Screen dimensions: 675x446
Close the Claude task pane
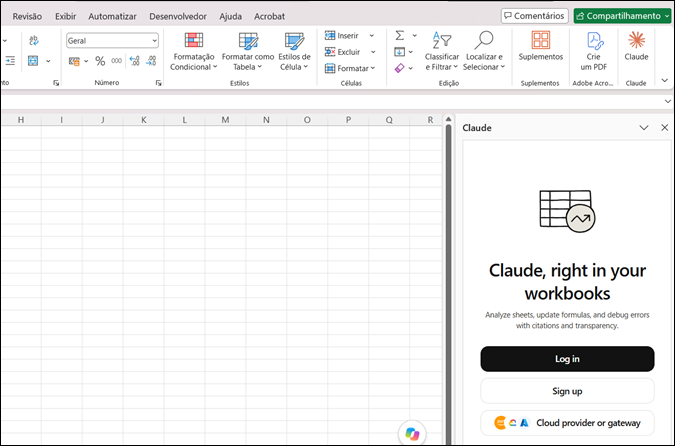tap(665, 127)
